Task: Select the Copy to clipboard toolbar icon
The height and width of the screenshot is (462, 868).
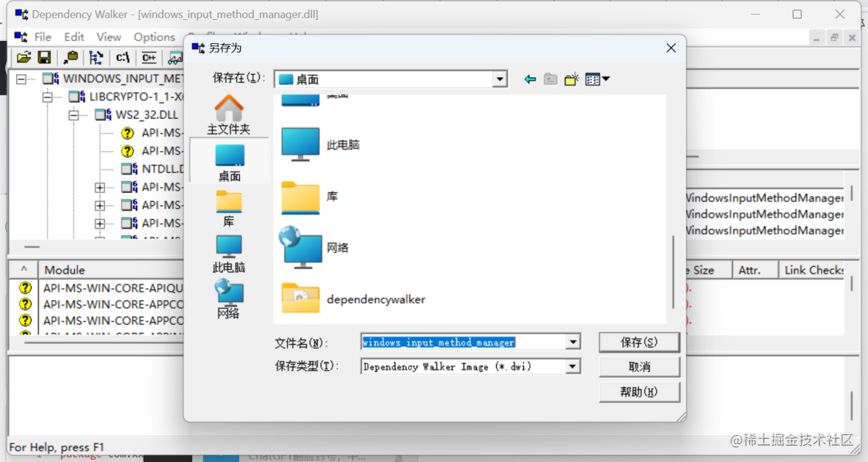Action: click(x=69, y=57)
